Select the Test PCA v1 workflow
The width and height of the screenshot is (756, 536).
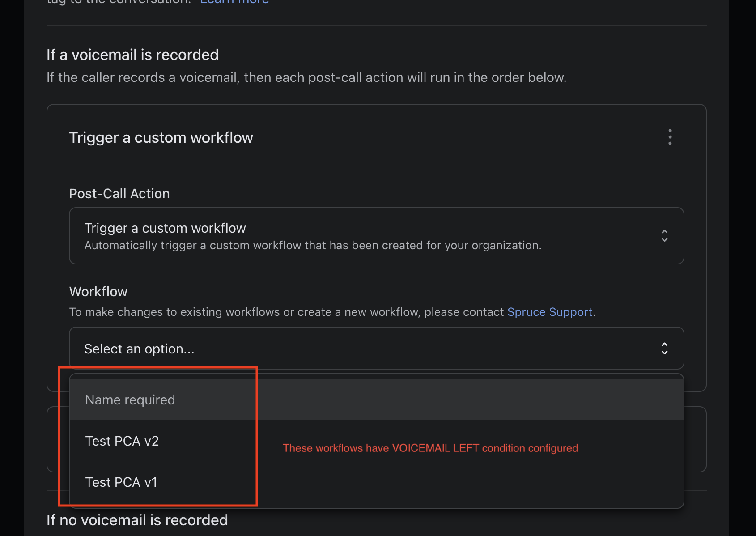[x=376, y=482]
